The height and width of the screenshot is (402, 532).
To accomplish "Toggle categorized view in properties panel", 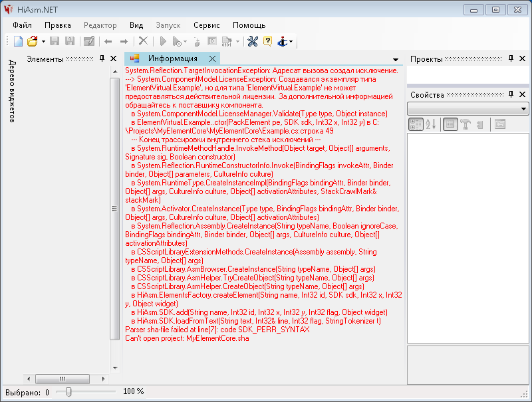I will click(415, 124).
